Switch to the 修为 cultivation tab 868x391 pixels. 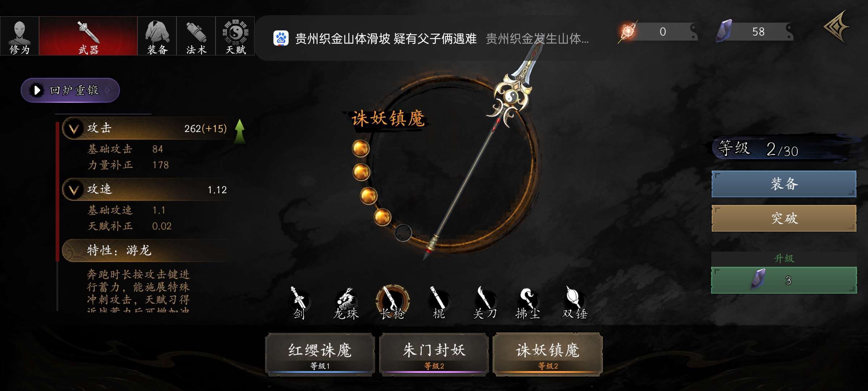20,36
